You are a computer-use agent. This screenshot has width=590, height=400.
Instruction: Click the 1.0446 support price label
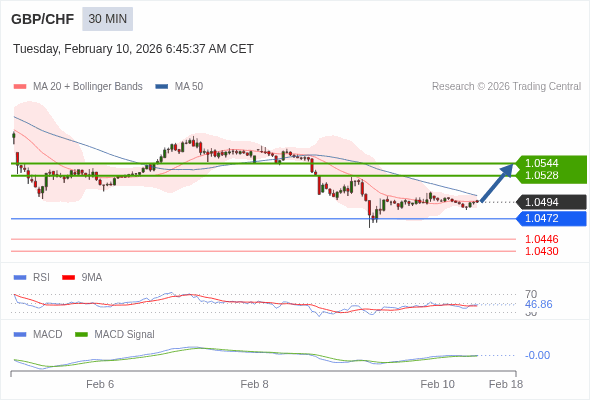click(541, 239)
